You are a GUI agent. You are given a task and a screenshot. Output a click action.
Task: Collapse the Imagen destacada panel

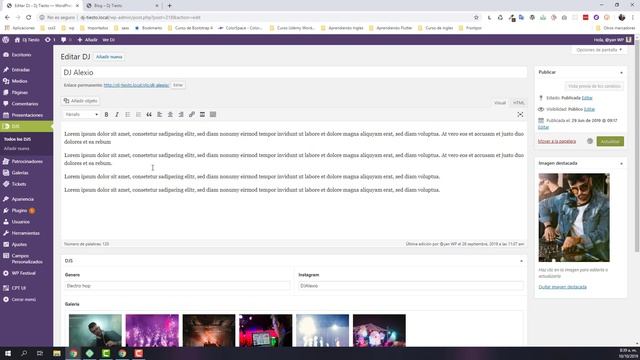coord(621,164)
